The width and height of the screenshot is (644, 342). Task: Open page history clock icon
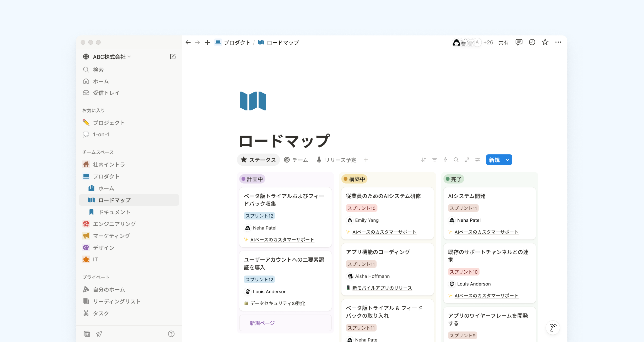532,42
